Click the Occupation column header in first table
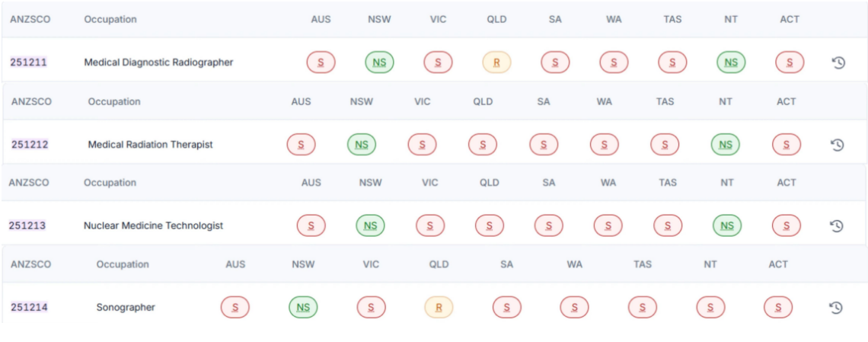 (x=110, y=19)
